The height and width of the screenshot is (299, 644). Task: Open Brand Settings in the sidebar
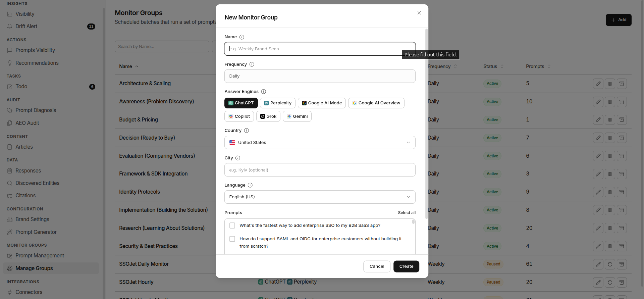(32, 219)
